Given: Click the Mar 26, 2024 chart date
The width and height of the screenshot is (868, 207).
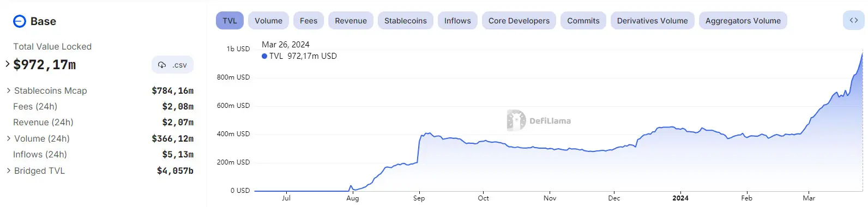Looking at the screenshot, I should point(286,45).
